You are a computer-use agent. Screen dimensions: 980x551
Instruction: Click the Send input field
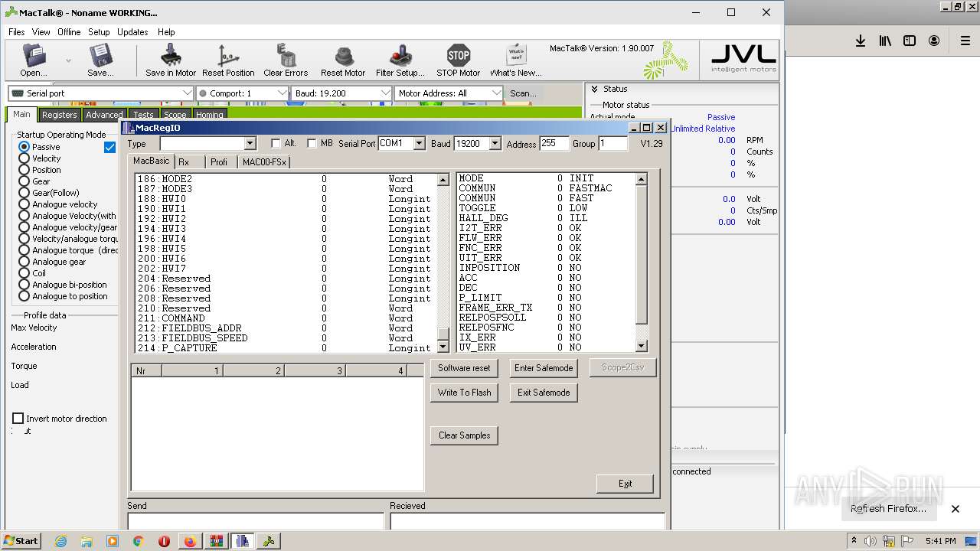click(256, 521)
